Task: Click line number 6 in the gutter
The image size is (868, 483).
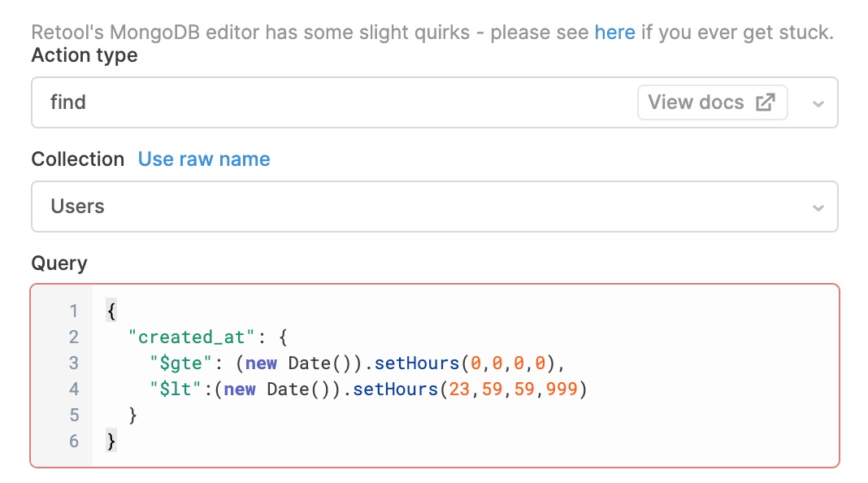Action: 74,441
